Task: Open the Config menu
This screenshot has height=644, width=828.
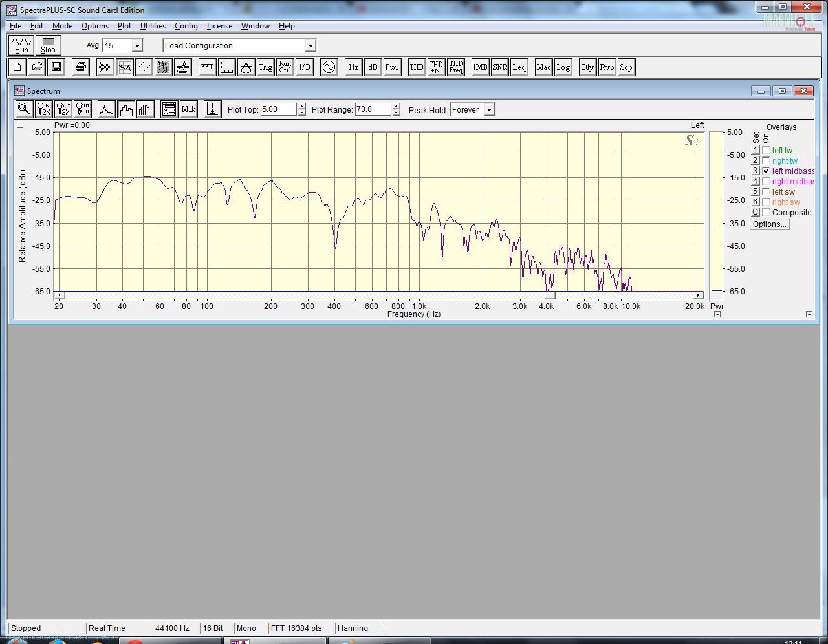Action: (186, 26)
